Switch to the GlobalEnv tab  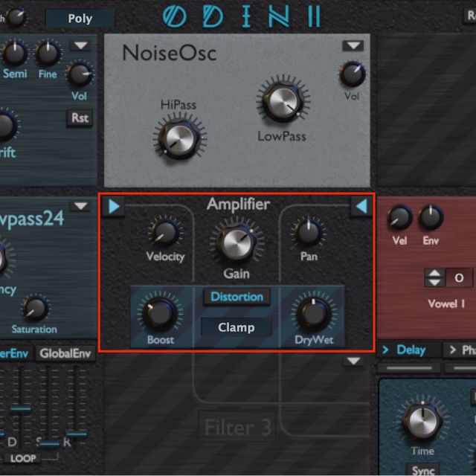click(x=65, y=353)
